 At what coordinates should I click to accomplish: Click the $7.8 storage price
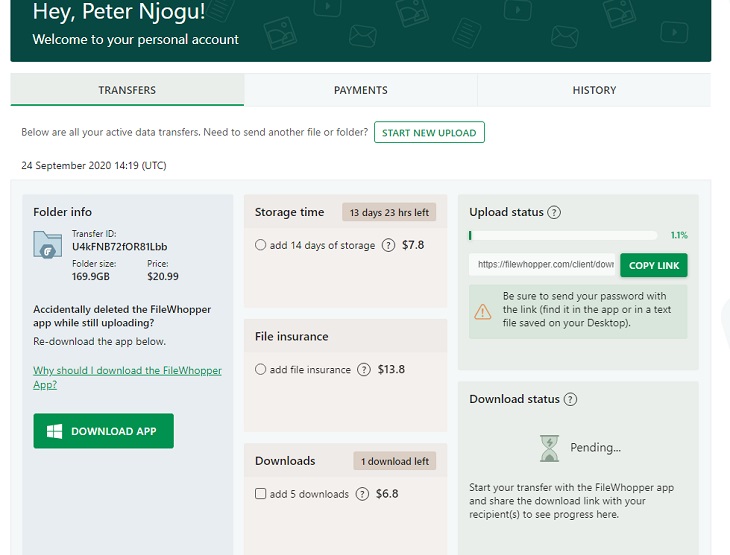click(x=413, y=245)
